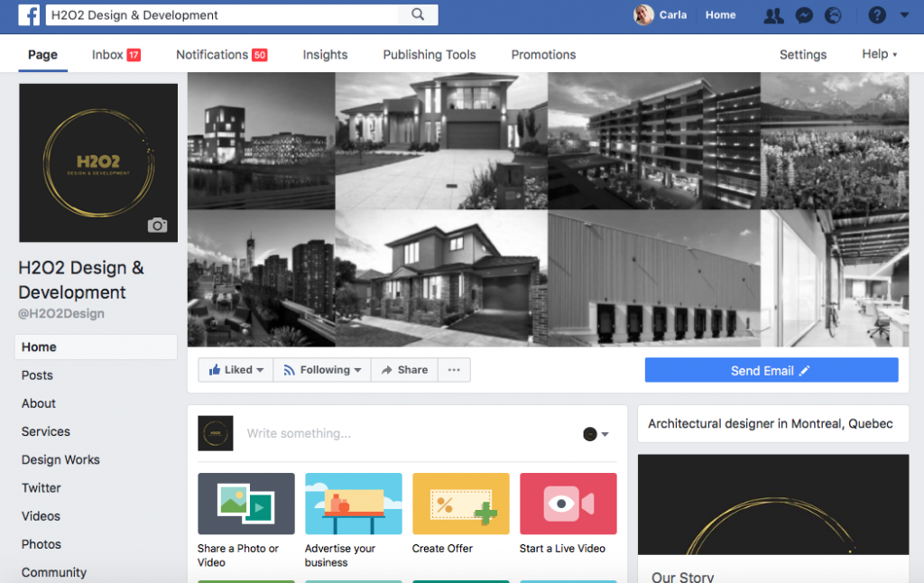Click the camera icon on page logo

point(157,225)
